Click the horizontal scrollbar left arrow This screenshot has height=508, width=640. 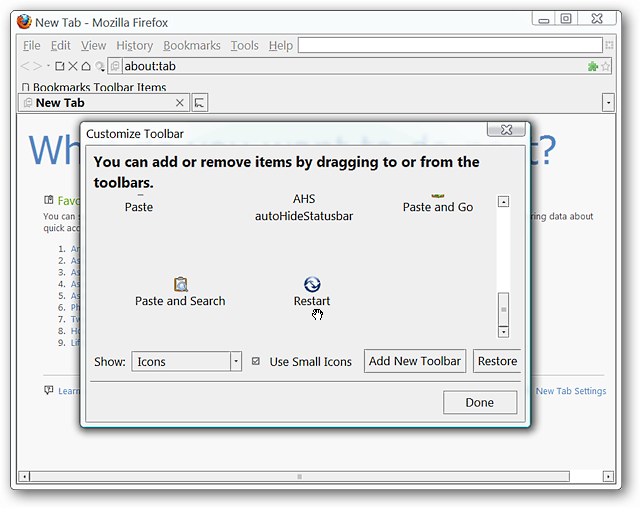[x=24, y=476]
